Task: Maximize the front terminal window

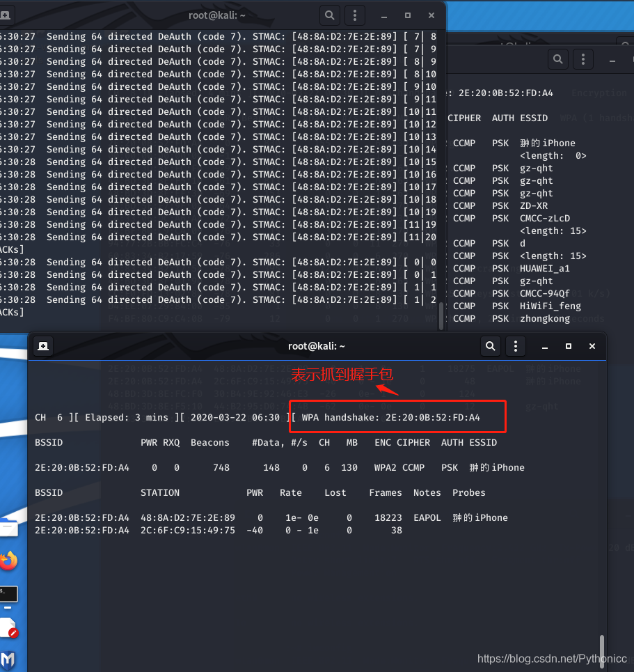Action: click(x=569, y=346)
